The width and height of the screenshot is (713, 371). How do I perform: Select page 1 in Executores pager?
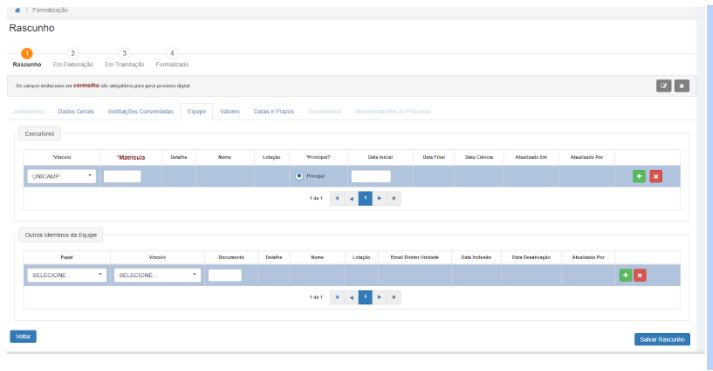pyautogui.click(x=365, y=198)
